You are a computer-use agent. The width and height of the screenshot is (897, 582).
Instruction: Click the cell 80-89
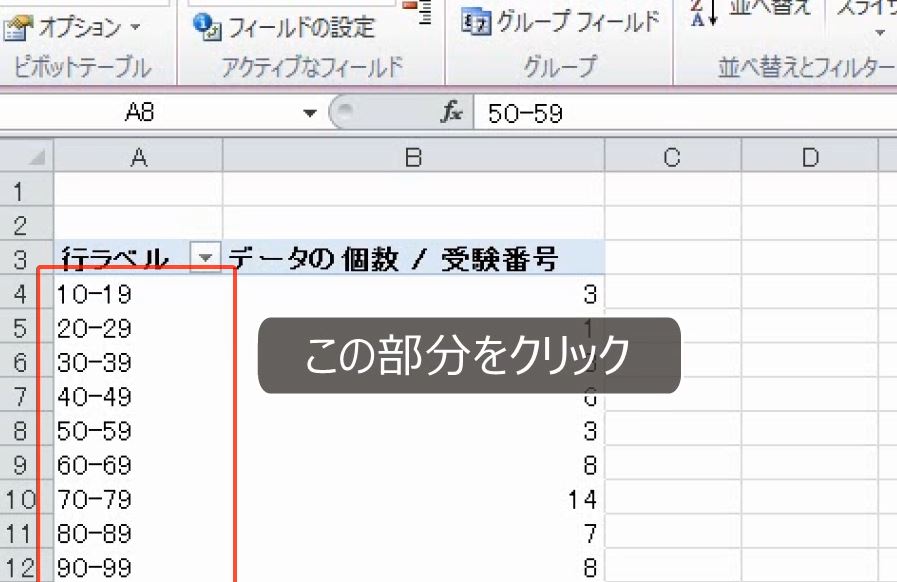138,533
